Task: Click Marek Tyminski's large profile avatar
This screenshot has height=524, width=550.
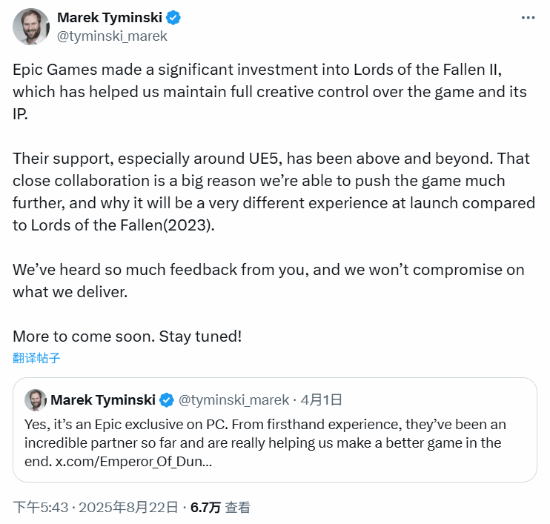Action: point(31,27)
